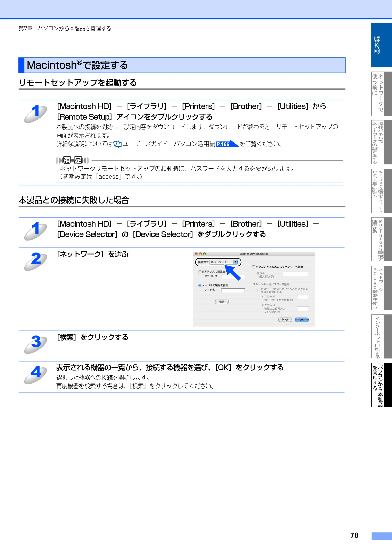Close the Brother DeviceSelector window
This screenshot has width=392, height=555.
tap(196, 254)
